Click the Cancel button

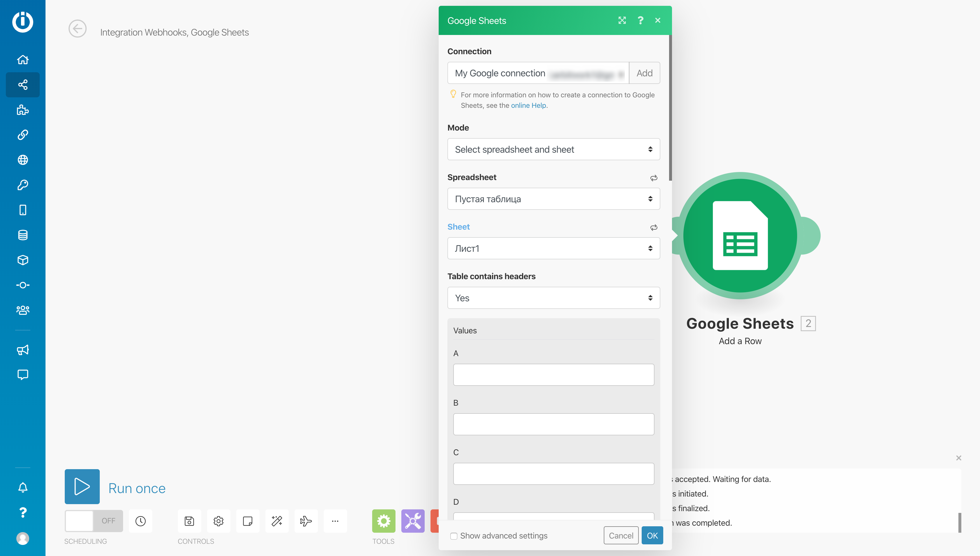click(x=621, y=536)
